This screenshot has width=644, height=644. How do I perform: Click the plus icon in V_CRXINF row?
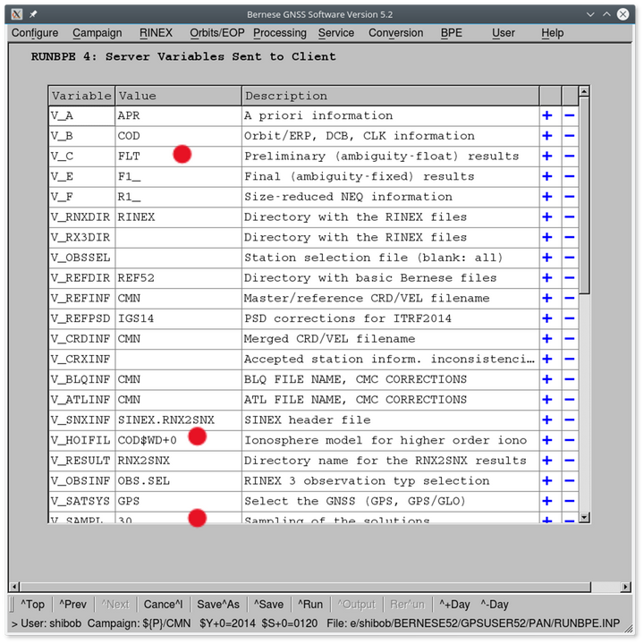(547, 359)
